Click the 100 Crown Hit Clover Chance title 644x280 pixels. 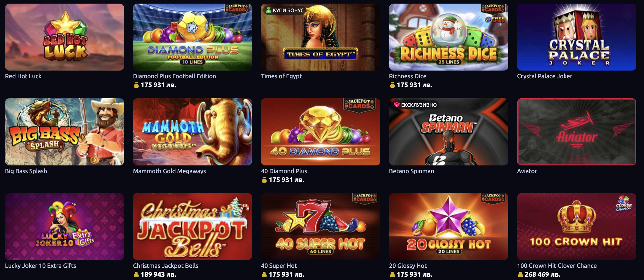pos(557,266)
